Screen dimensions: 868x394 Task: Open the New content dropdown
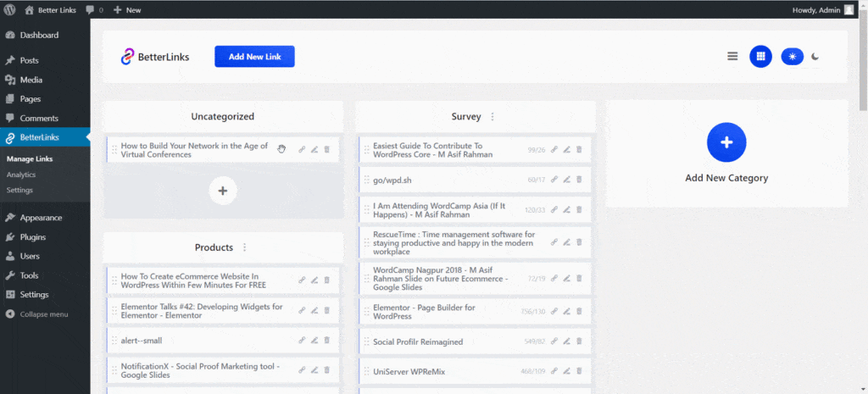click(x=127, y=9)
